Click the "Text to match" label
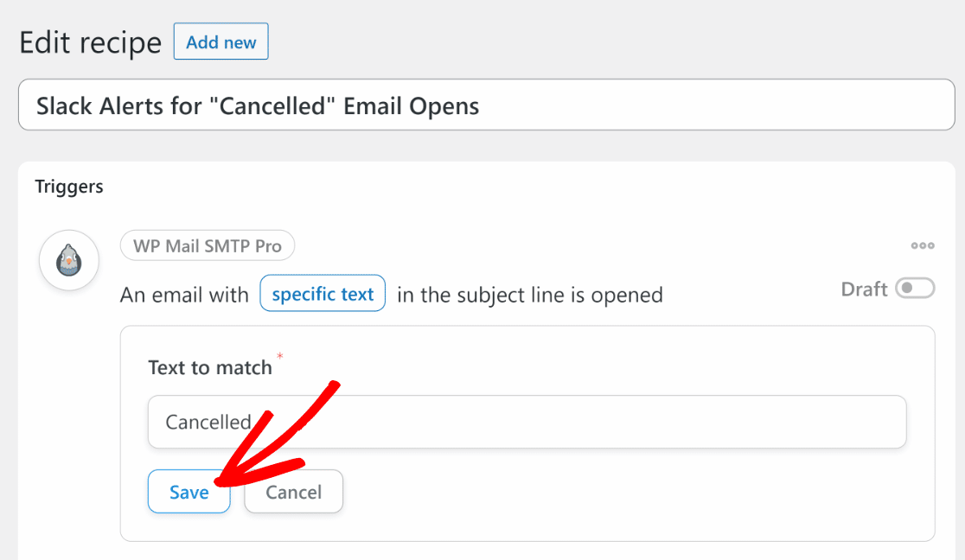 click(x=210, y=367)
